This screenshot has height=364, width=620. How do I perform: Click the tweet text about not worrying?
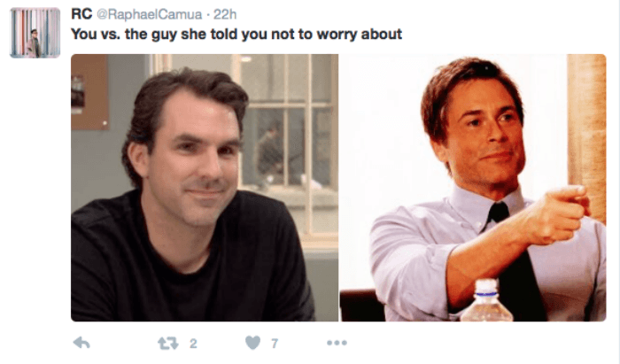236,35
